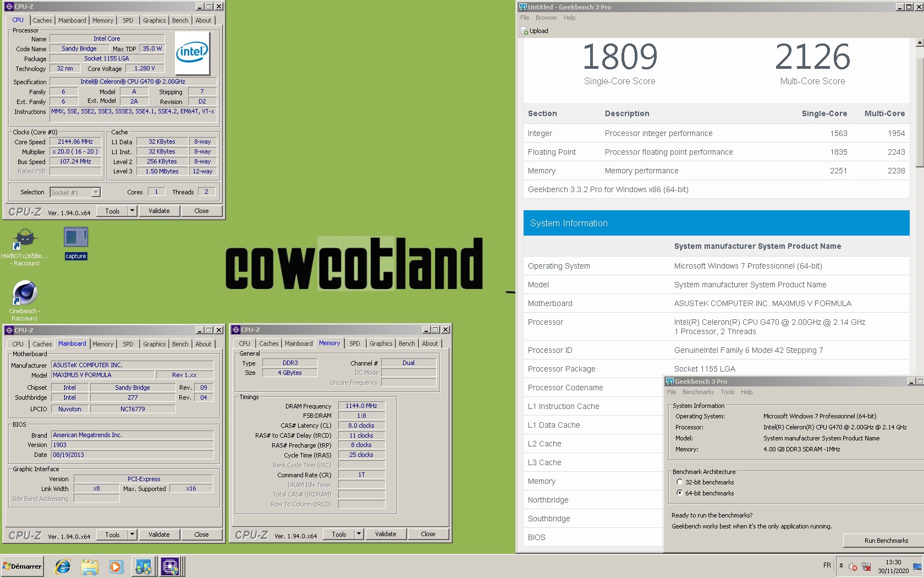
Task: Open File menu in Untitled Geekbench window
Action: click(525, 18)
